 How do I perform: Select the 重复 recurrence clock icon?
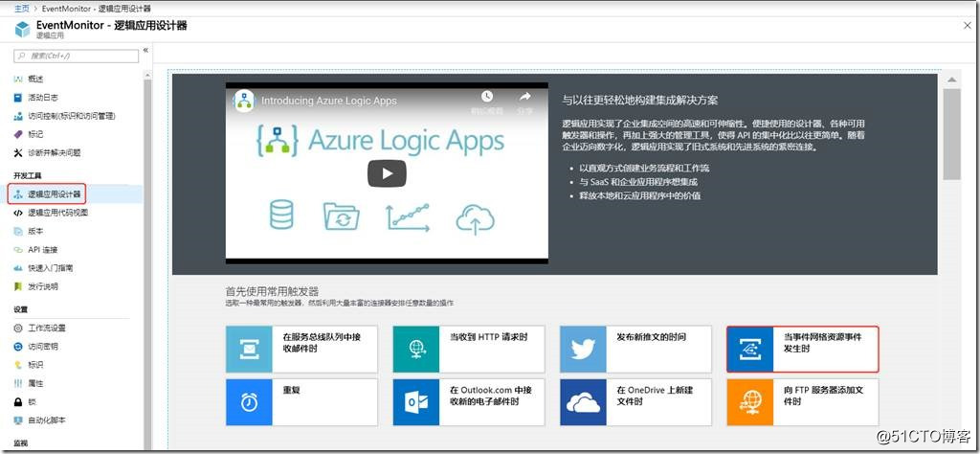pos(249,402)
